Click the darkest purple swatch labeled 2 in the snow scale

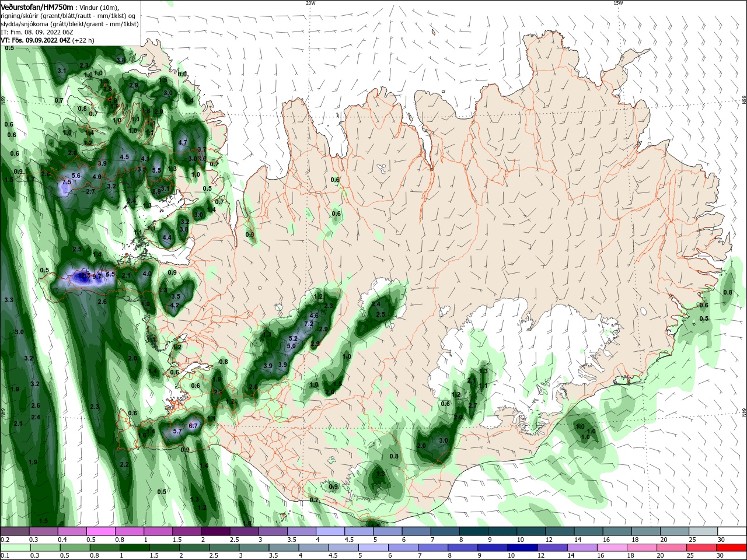pyautogui.click(x=215, y=531)
